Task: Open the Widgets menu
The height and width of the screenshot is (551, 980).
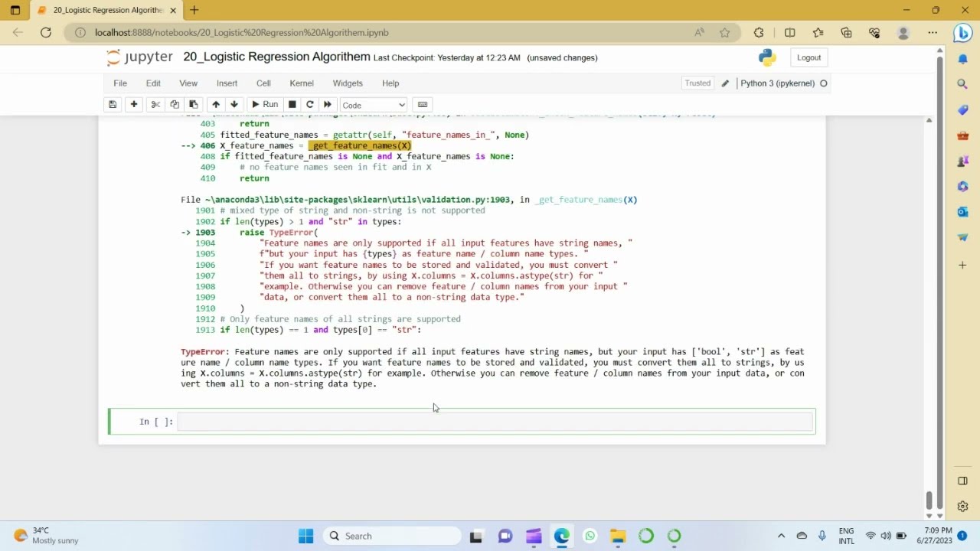Action: click(348, 83)
